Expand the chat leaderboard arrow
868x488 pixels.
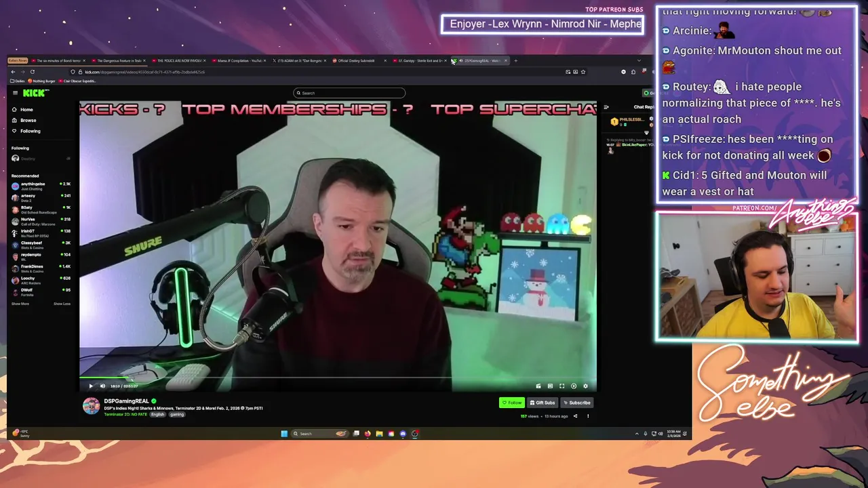[x=646, y=132]
